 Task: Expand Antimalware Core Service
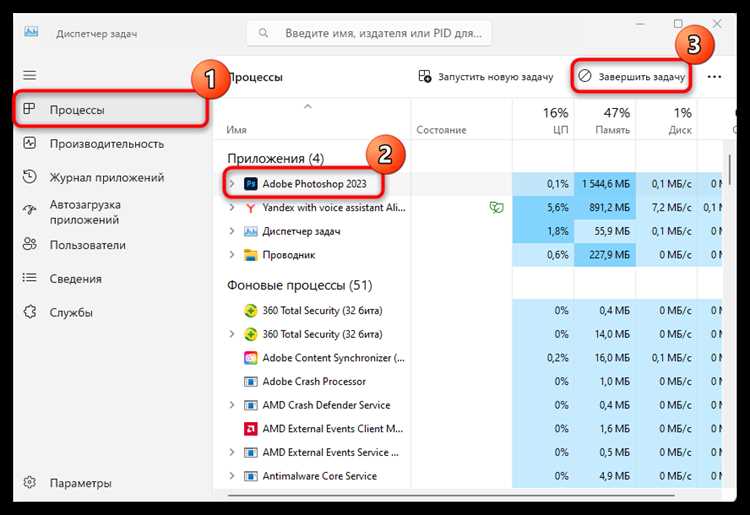coord(232,476)
